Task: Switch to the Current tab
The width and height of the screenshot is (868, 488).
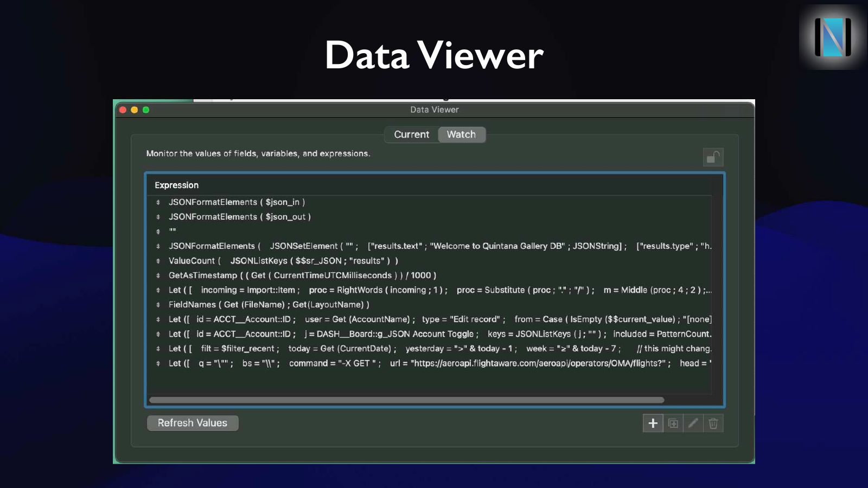Action: (x=411, y=134)
